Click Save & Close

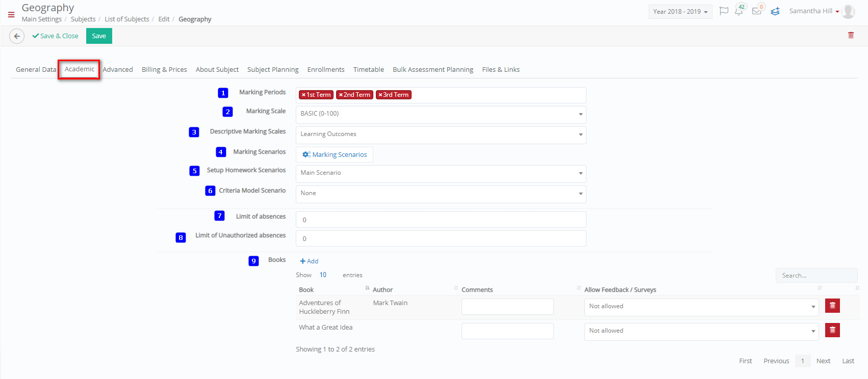coord(55,36)
